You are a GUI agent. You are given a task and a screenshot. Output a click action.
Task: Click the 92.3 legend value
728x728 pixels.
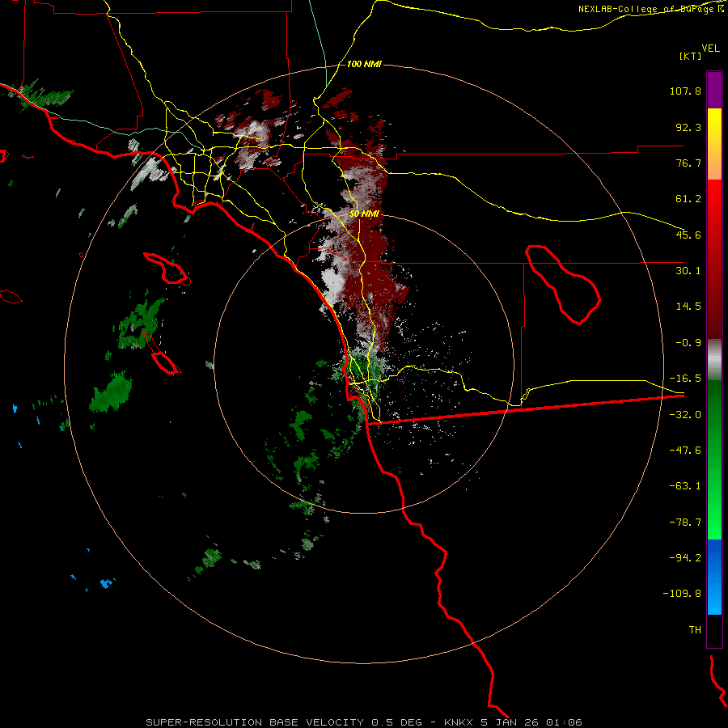(x=688, y=127)
